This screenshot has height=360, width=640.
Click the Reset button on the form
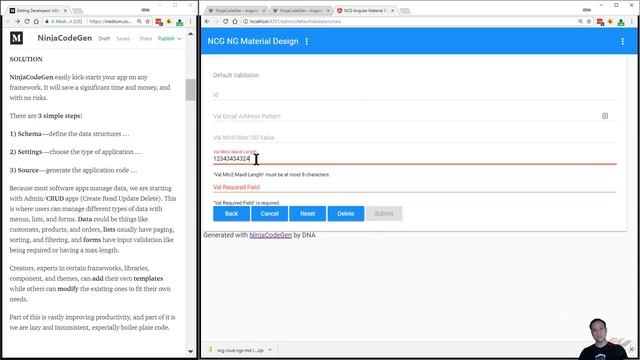coord(307,213)
